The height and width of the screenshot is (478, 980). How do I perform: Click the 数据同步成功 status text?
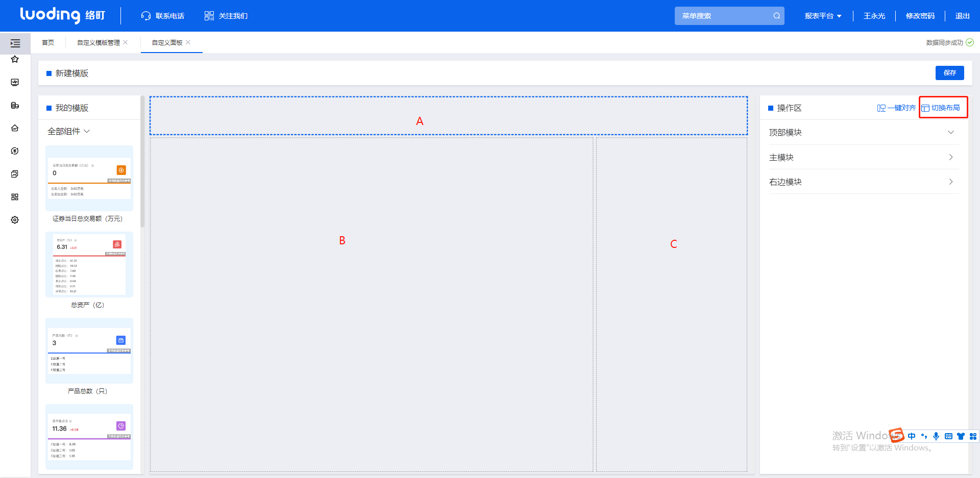point(944,42)
